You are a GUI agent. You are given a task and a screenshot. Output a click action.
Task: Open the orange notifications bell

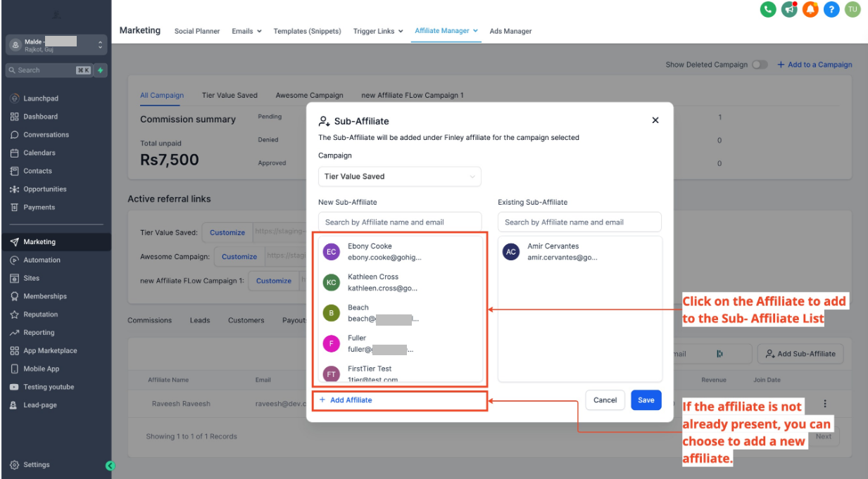tap(810, 9)
